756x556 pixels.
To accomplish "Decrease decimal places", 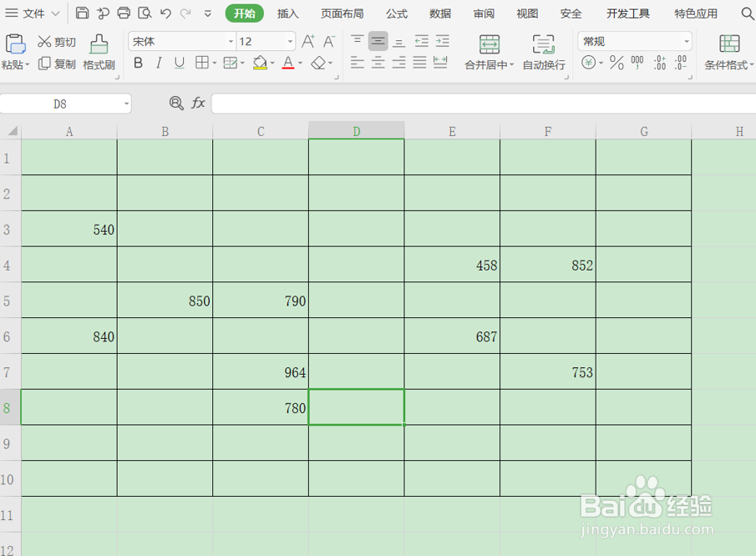I will click(x=681, y=63).
